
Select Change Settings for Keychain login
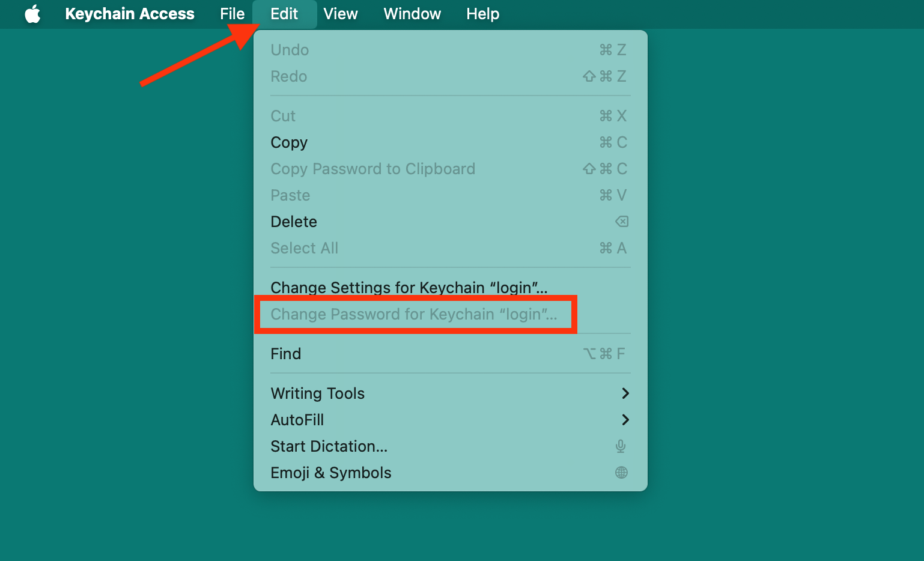pos(409,288)
